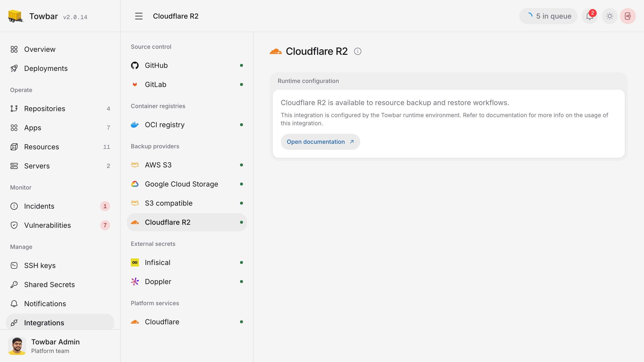Open Incidents list

tap(60, 206)
